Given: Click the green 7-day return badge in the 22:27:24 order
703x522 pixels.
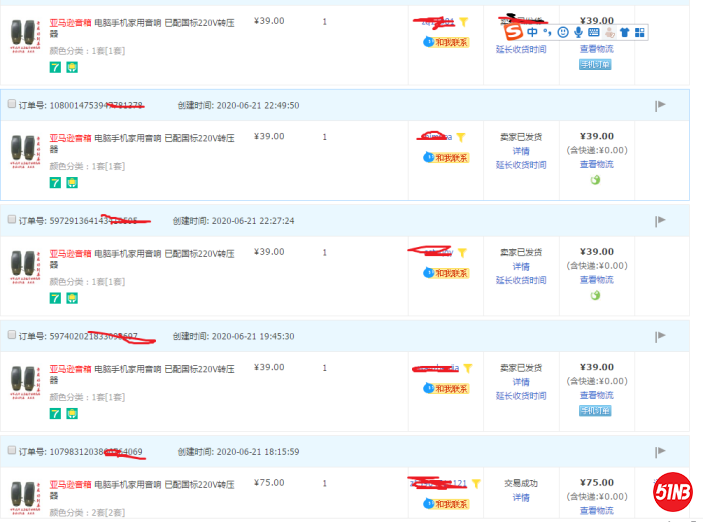Looking at the screenshot, I should (x=55, y=298).
